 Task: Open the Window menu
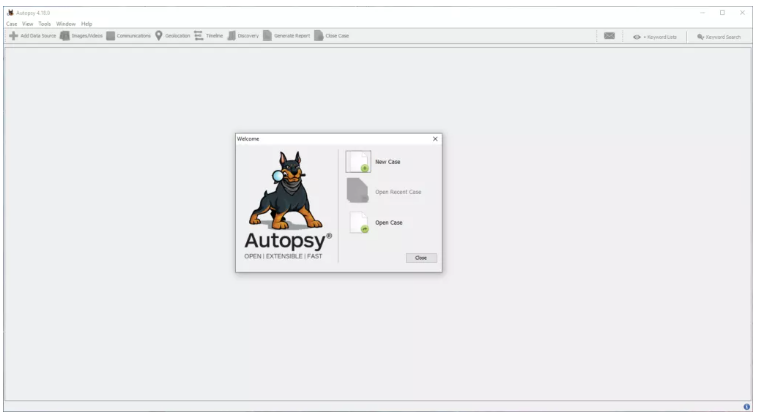pyautogui.click(x=66, y=24)
